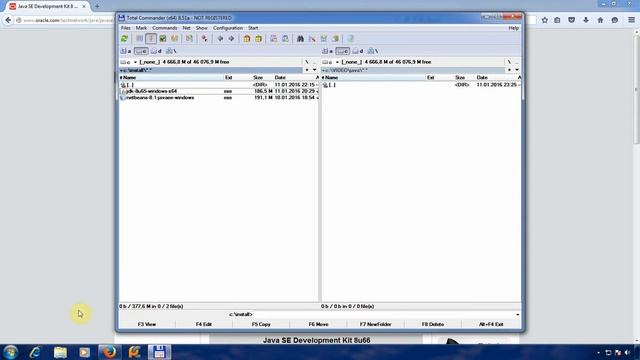Click the F6 Move button
Screen dimensions: 640x360
click(x=318, y=324)
